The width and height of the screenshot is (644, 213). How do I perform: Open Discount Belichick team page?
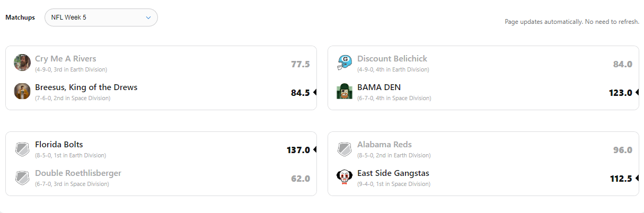coord(392,59)
